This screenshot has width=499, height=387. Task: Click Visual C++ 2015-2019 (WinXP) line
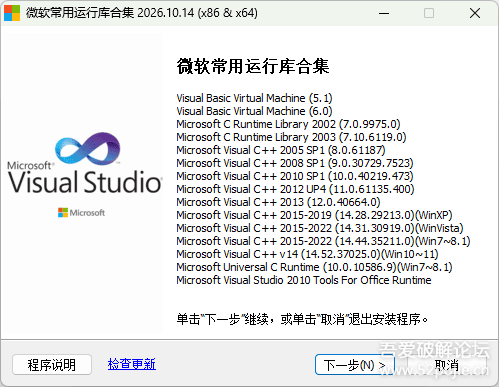[314, 215]
